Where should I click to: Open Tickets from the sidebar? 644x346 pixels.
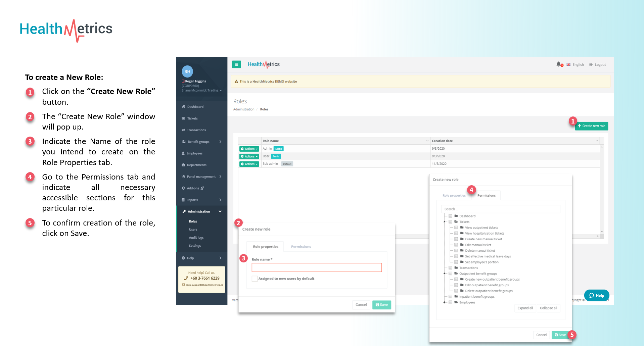pyautogui.click(x=192, y=118)
